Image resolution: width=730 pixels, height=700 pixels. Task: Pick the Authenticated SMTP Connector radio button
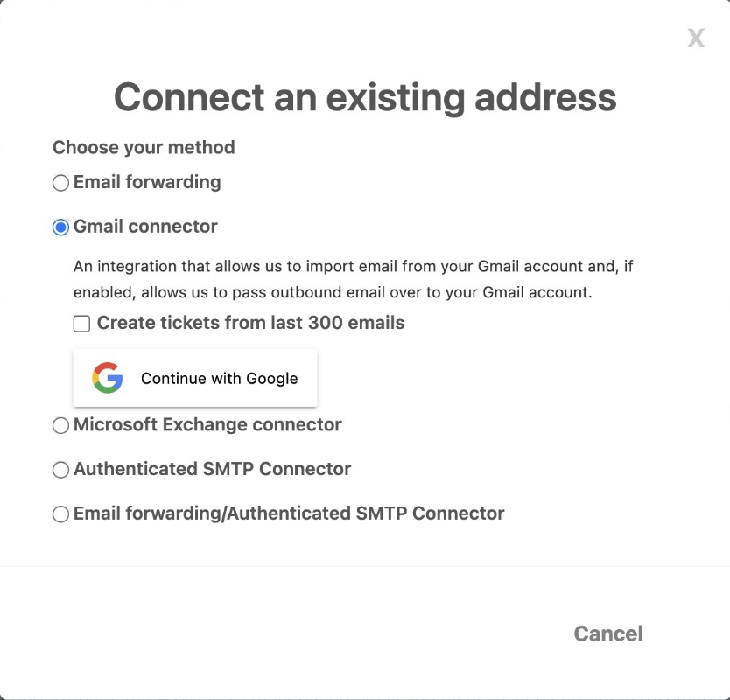[60, 470]
